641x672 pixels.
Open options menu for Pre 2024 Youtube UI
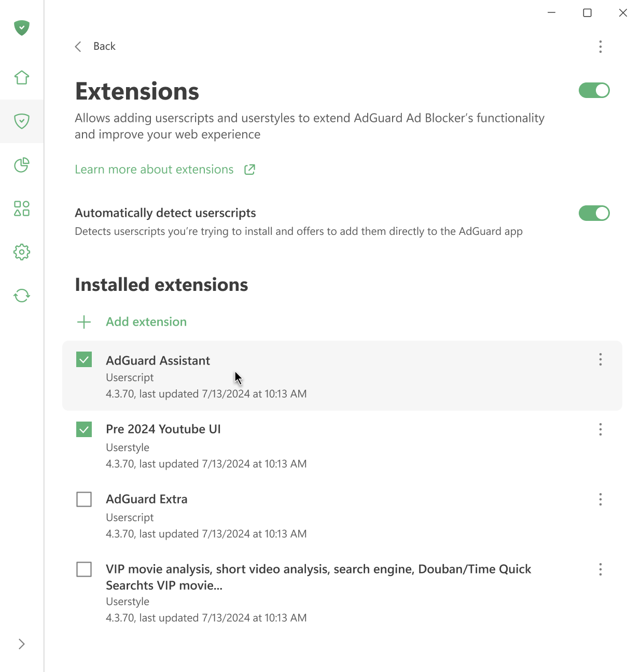coord(600,429)
